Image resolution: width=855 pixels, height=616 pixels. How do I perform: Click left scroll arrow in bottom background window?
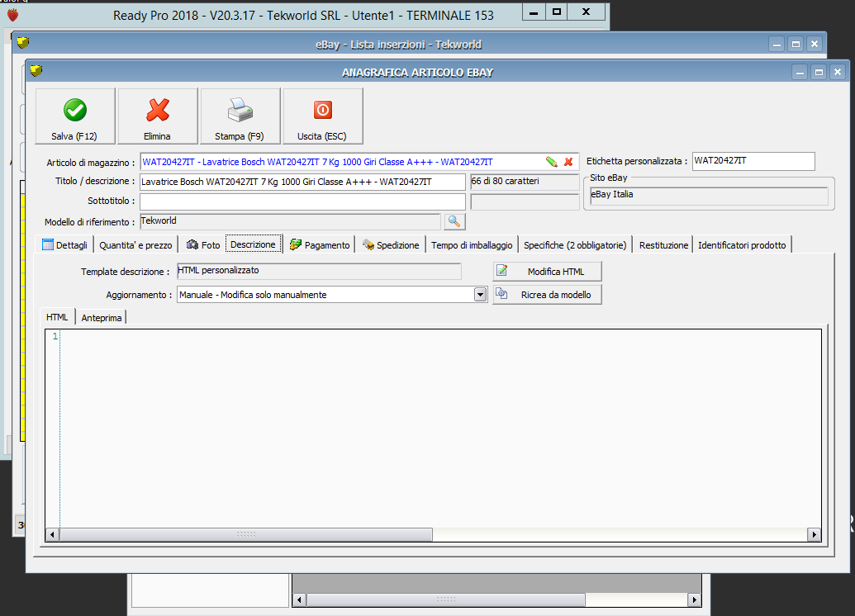click(299, 599)
